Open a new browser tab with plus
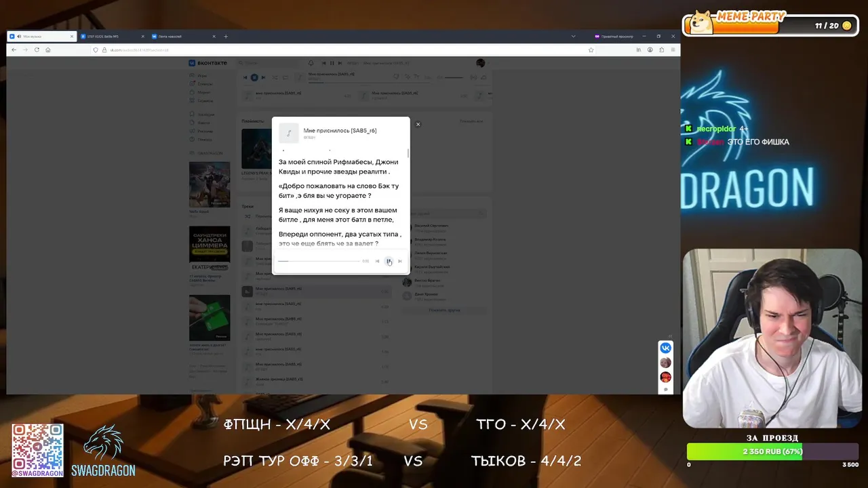Image resolution: width=868 pixels, height=488 pixels. (226, 36)
